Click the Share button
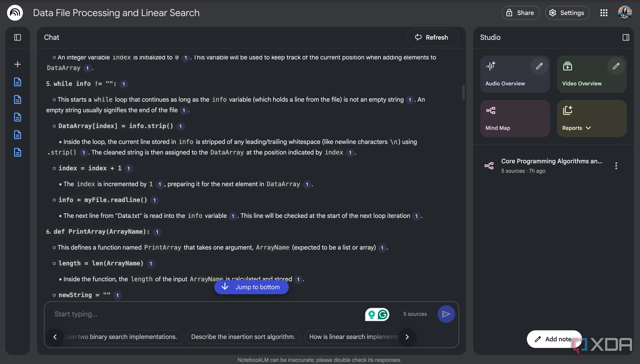The width and height of the screenshot is (640, 364). (x=520, y=13)
